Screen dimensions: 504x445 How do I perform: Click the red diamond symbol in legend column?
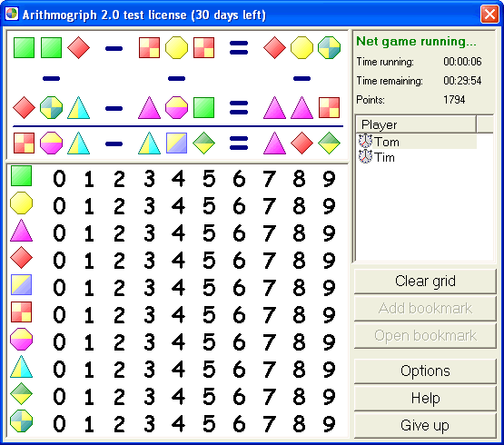[x=21, y=258]
